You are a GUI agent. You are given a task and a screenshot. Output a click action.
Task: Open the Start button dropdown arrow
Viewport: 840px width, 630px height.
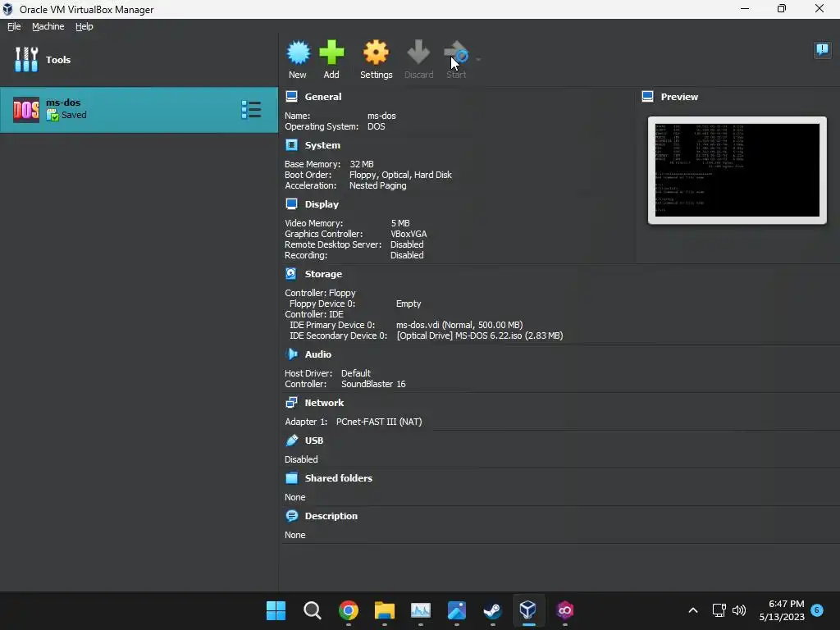(478, 59)
